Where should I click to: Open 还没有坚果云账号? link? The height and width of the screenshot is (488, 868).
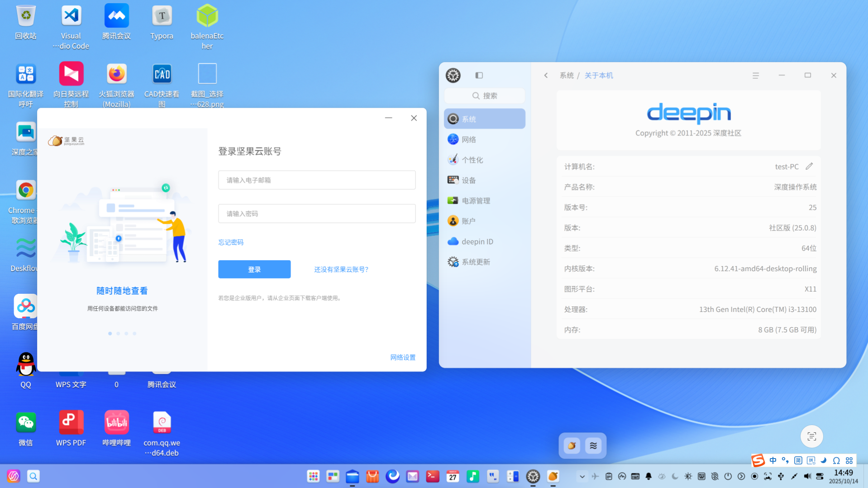tap(341, 269)
